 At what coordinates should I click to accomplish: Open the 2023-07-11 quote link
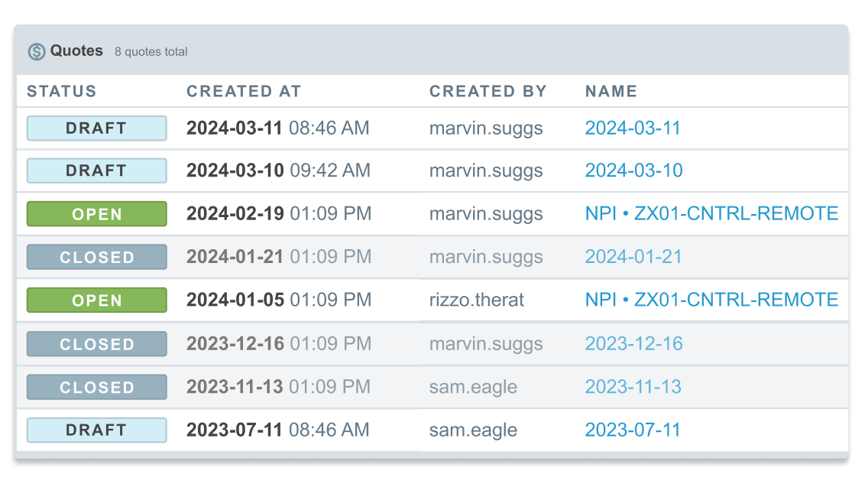point(632,430)
